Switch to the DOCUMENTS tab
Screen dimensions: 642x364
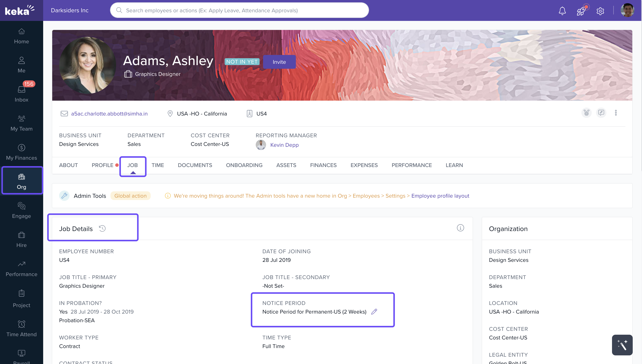pyautogui.click(x=195, y=165)
